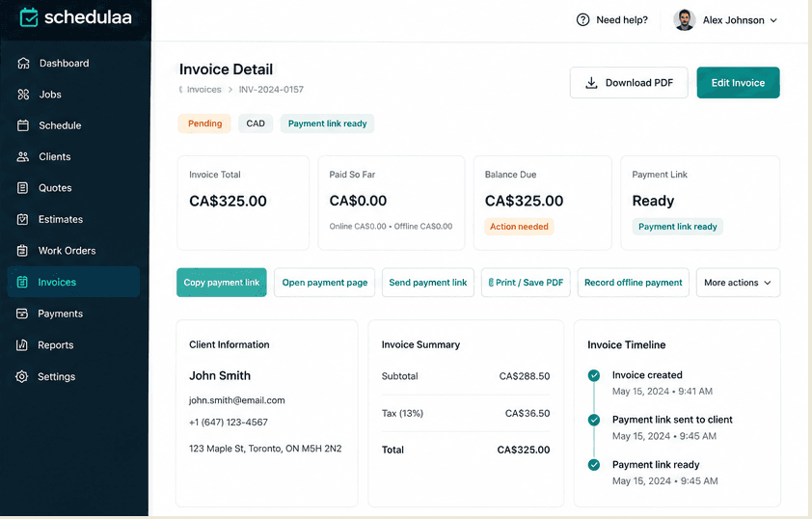Viewport: 812px width, 519px height.
Task: Open the Work Orders icon
Action: 22,251
